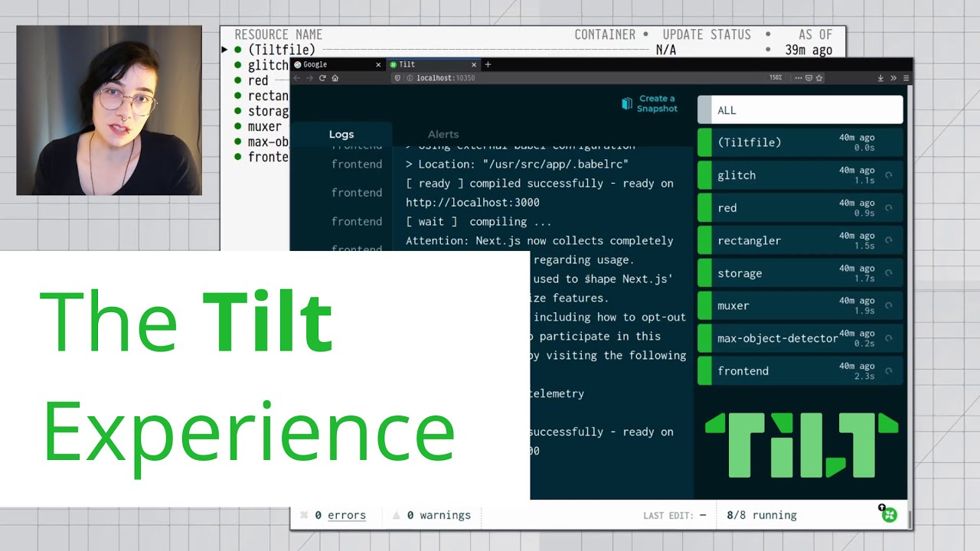Image resolution: width=980 pixels, height=551 pixels.
Task: Close the Tilt tab
Action: 474,65
